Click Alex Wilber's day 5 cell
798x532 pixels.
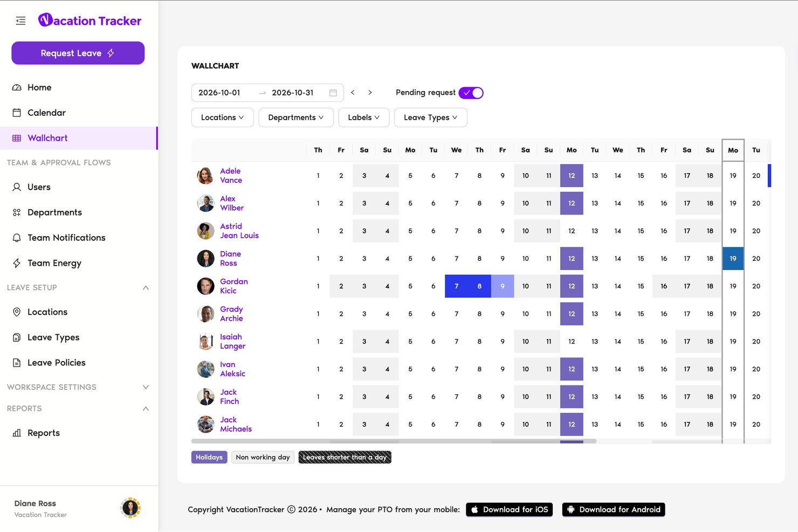coord(410,203)
